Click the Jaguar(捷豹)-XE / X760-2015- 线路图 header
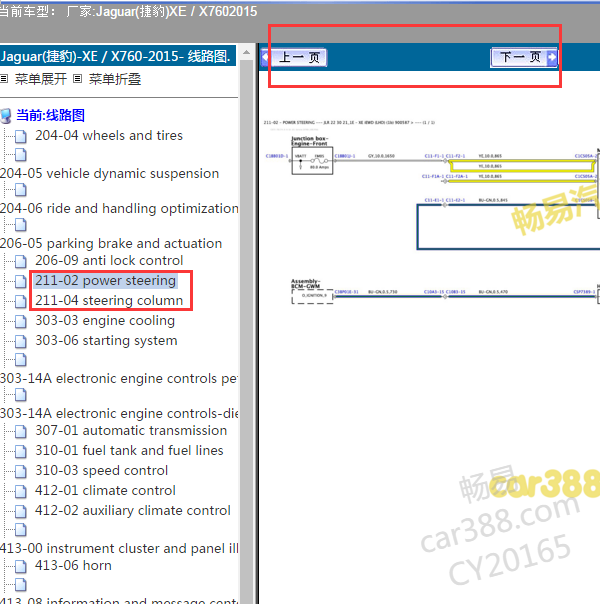Screen dimensions: 600x604 point(117,56)
